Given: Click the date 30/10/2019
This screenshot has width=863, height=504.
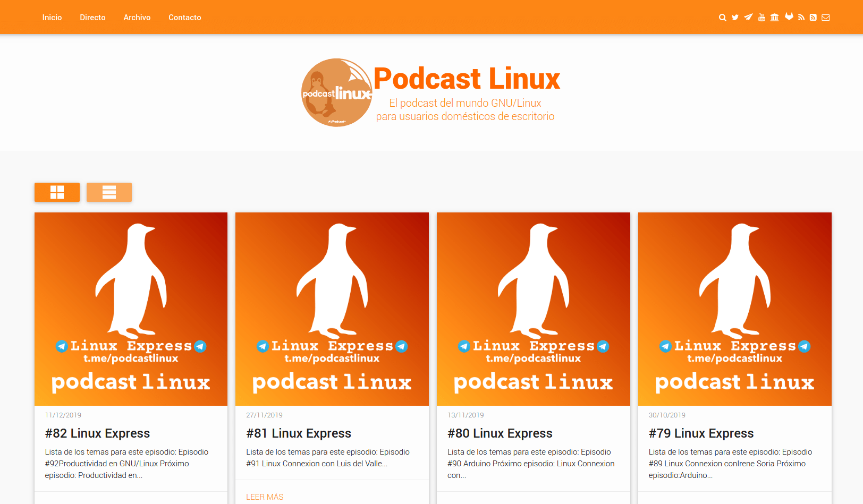Looking at the screenshot, I should pyautogui.click(x=667, y=415).
